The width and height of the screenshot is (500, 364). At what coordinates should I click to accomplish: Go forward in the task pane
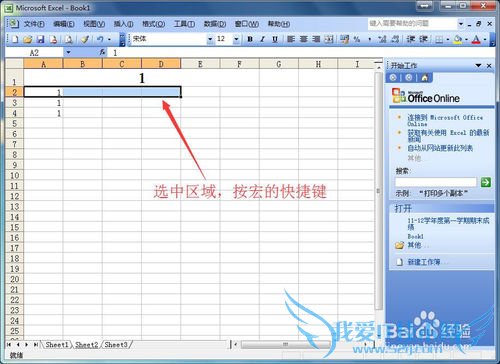pyautogui.click(x=409, y=78)
